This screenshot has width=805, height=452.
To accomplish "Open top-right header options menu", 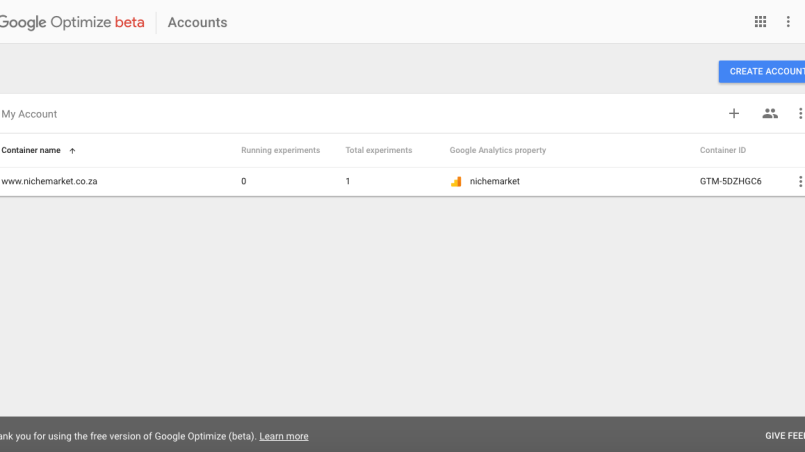I will pos(788,22).
